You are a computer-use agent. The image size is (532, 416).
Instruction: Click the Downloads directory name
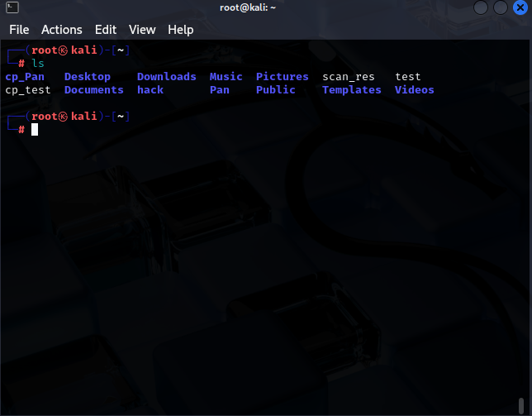(x=167, y=77)
